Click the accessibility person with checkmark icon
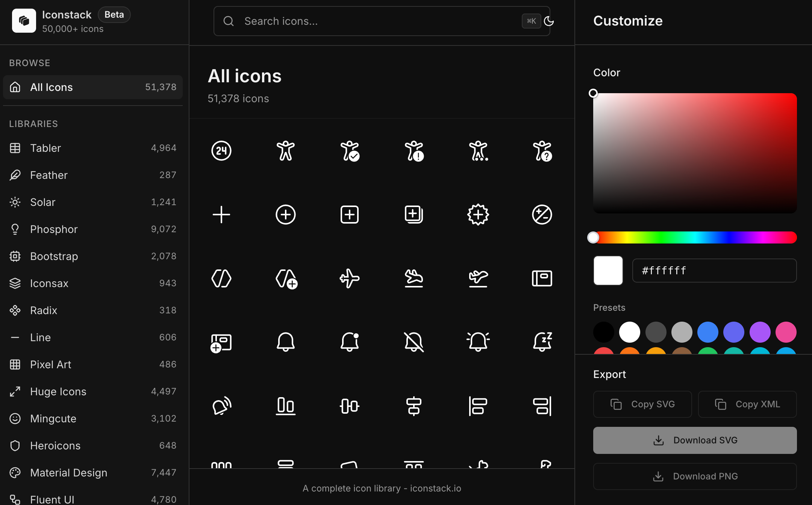Screen dimensions: 812x505 pos(350,151)
